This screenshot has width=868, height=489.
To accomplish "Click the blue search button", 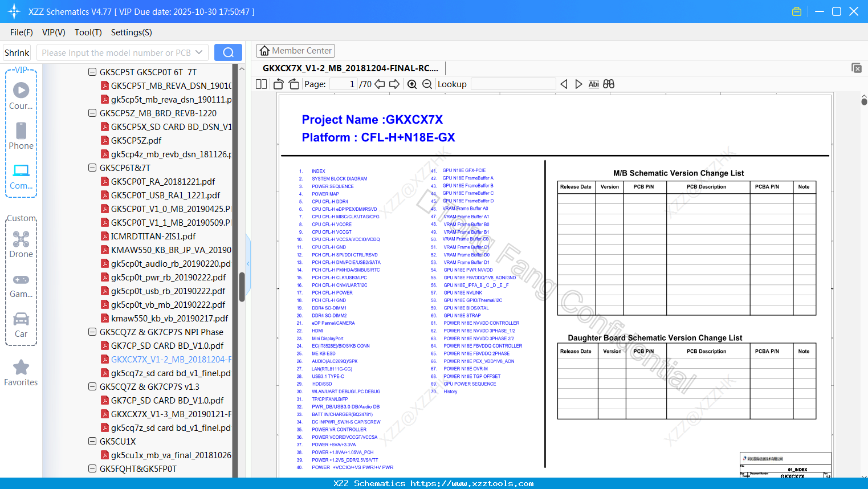I will pos(228,52).
